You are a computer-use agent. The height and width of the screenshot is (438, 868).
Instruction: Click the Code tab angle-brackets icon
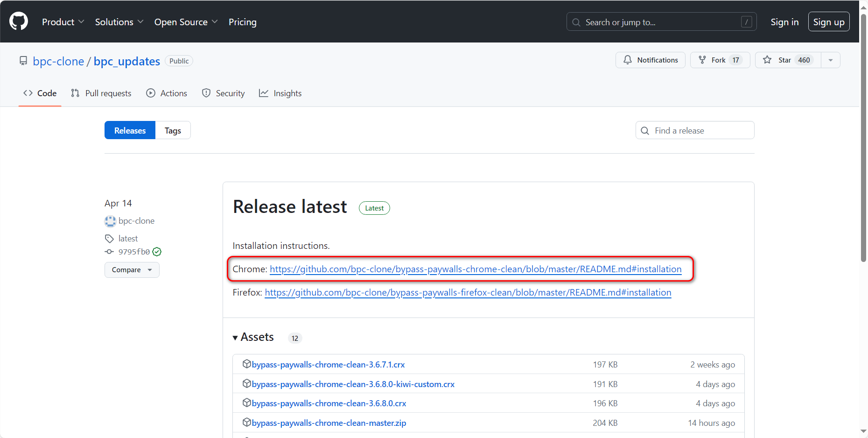(28, 93)
